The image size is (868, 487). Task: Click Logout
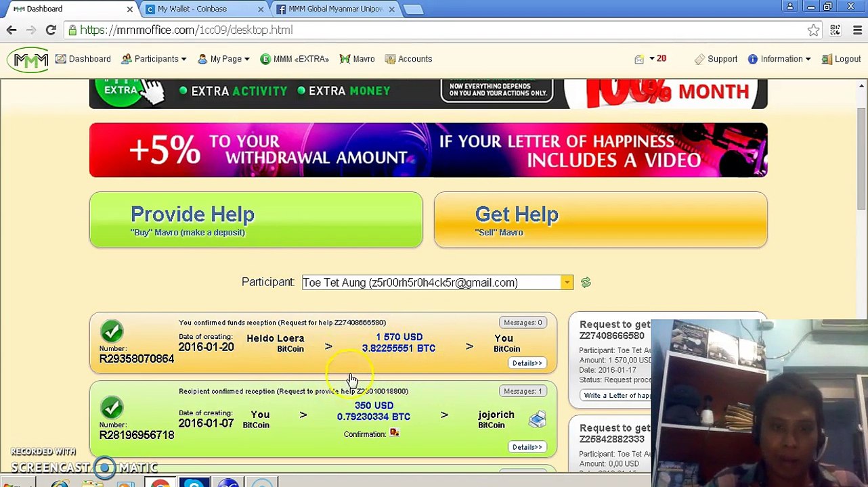[x=841, y=59]
